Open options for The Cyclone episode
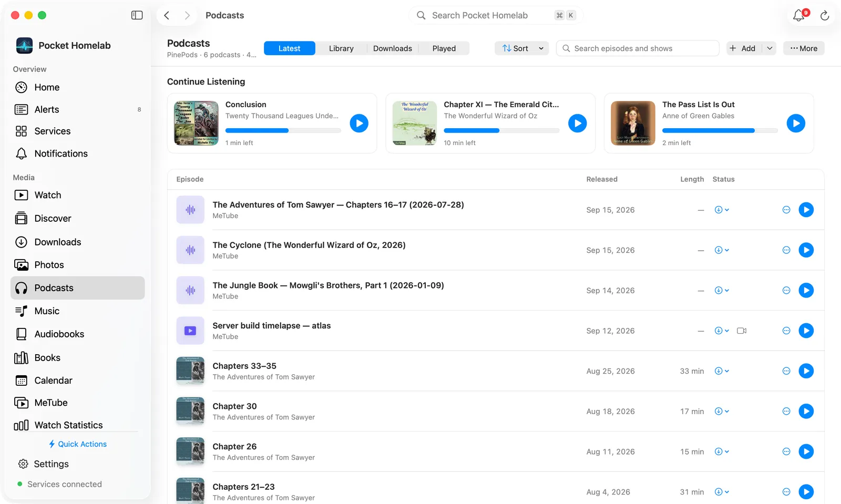Screen dimensions: 841x504 click(x=786, y=250)
